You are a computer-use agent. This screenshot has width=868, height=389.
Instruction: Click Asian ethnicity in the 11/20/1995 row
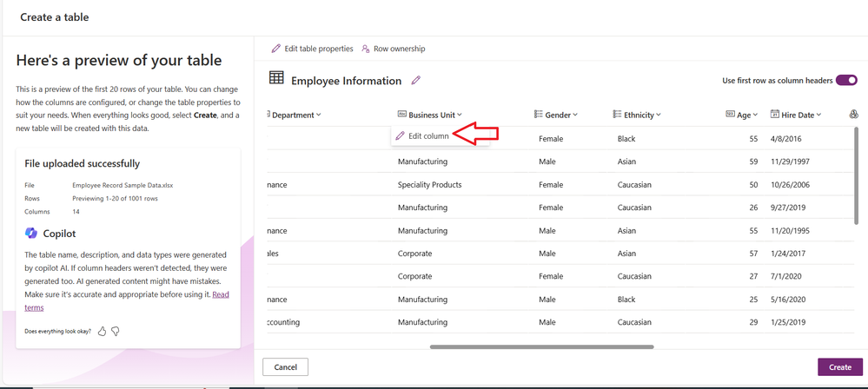(626, 231)
